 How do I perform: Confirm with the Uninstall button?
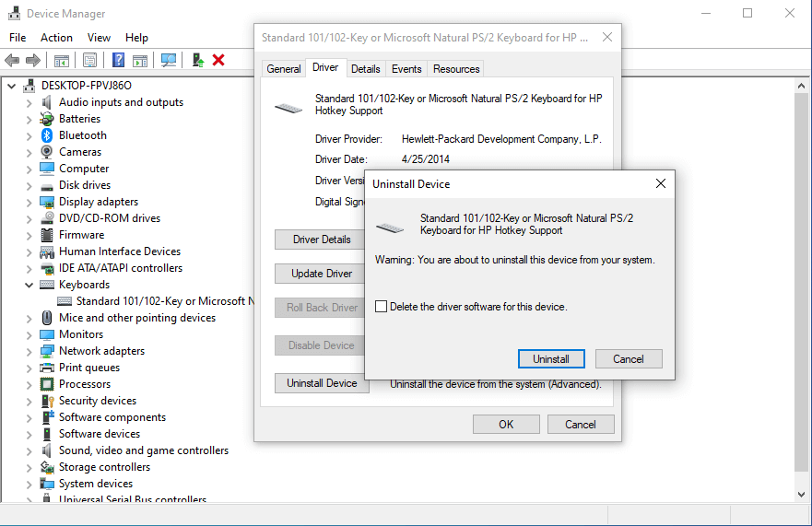click(x=551, y=358)
